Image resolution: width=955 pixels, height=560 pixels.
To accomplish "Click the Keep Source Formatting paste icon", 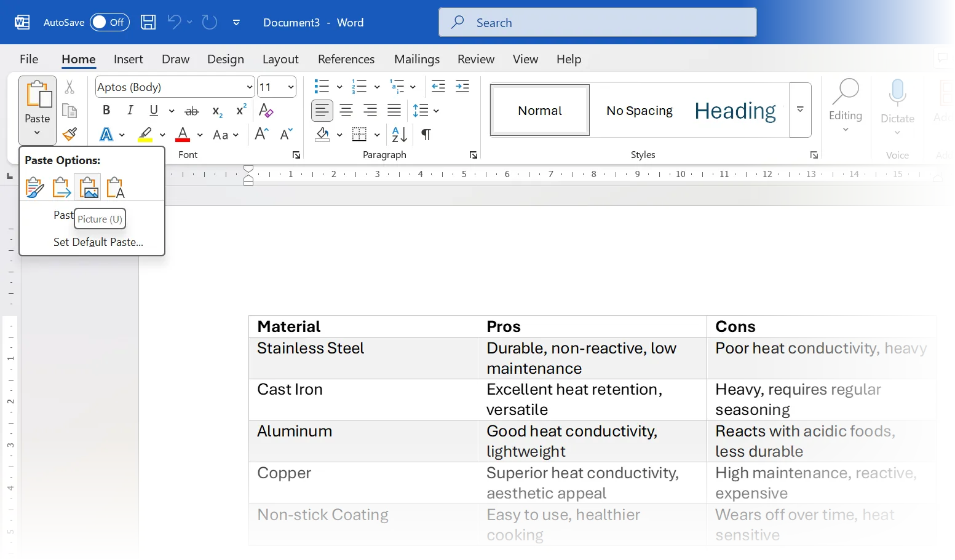I will [34, 187].
